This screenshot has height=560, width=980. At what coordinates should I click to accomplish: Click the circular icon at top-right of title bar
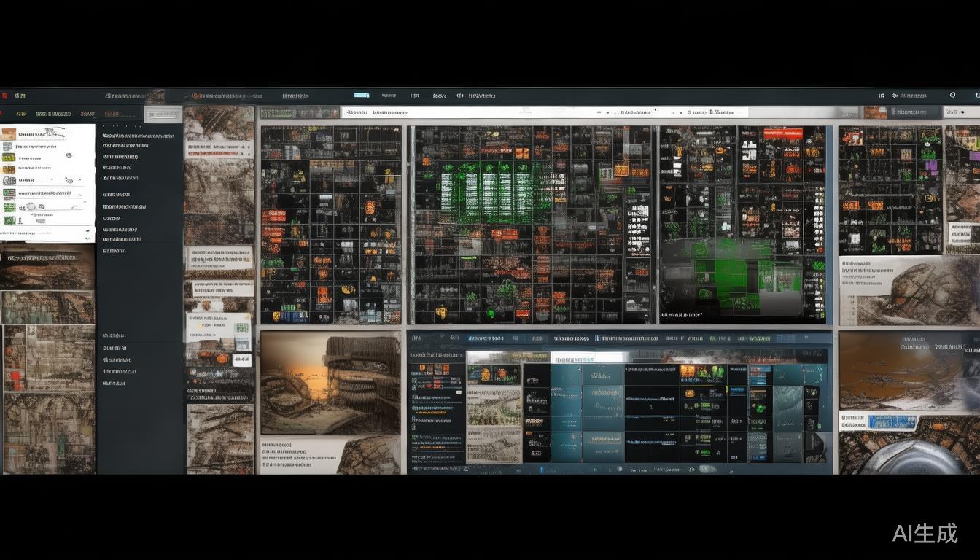point(952,96)
